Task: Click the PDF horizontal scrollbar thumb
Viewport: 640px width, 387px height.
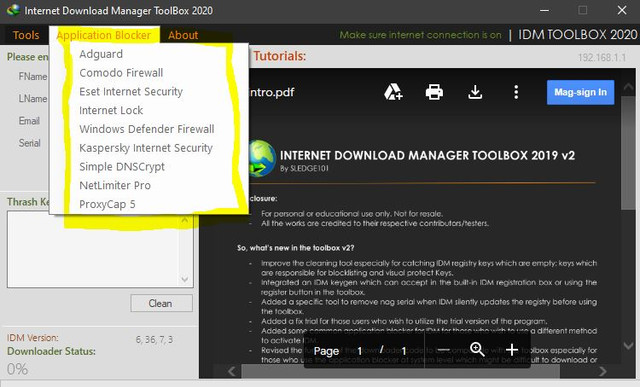Action: pyautogui.click(x=400, y=371)
